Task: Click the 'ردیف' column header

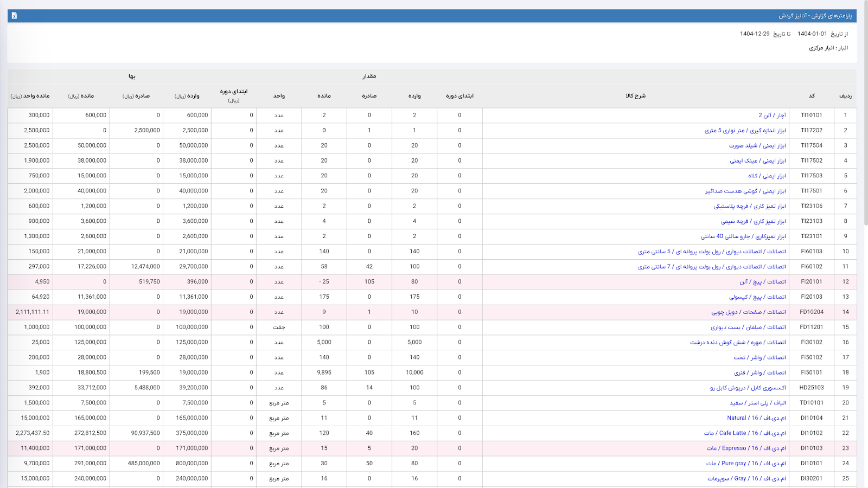Action: pyautogui.click(x=845, y=96)
